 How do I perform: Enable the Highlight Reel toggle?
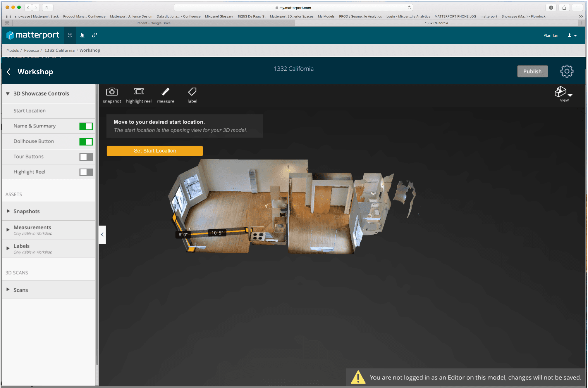click(x=86, y=172)
